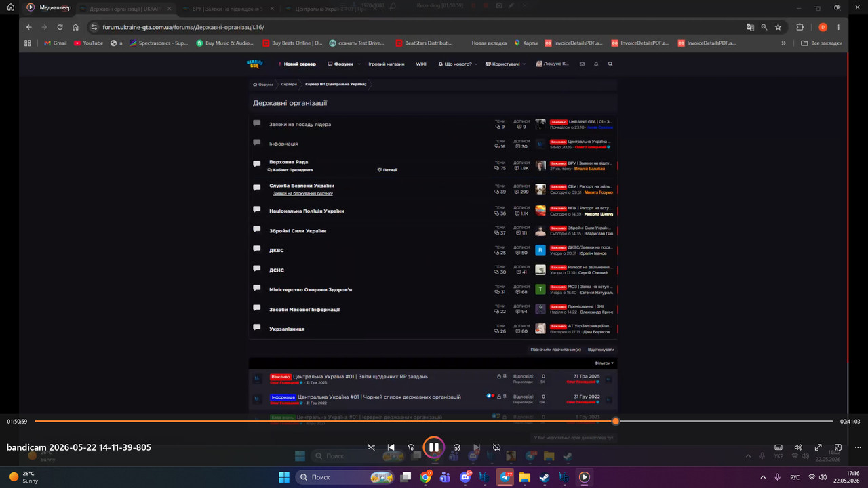This screenshot has height=488, width=868.
Task: Open the 17:16 clock and calendar
Action: click(848, 476)
